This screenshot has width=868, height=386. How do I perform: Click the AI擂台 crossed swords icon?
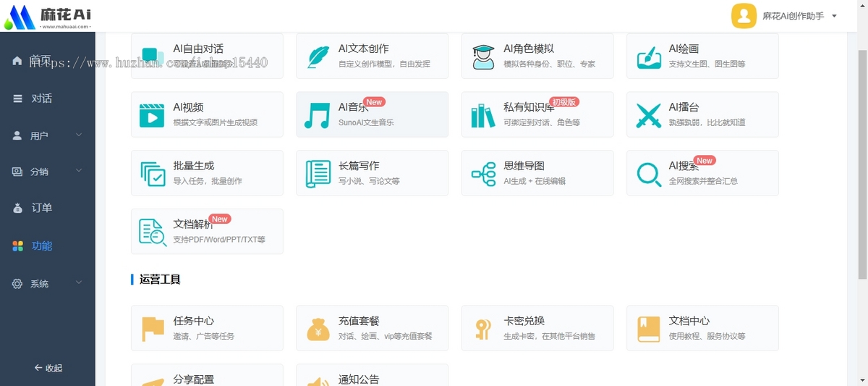click(x=649, y=115)
